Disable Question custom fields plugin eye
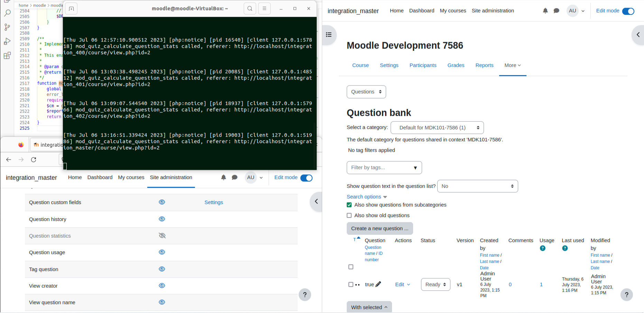The image size is (644, 313). tap(162, 202)
